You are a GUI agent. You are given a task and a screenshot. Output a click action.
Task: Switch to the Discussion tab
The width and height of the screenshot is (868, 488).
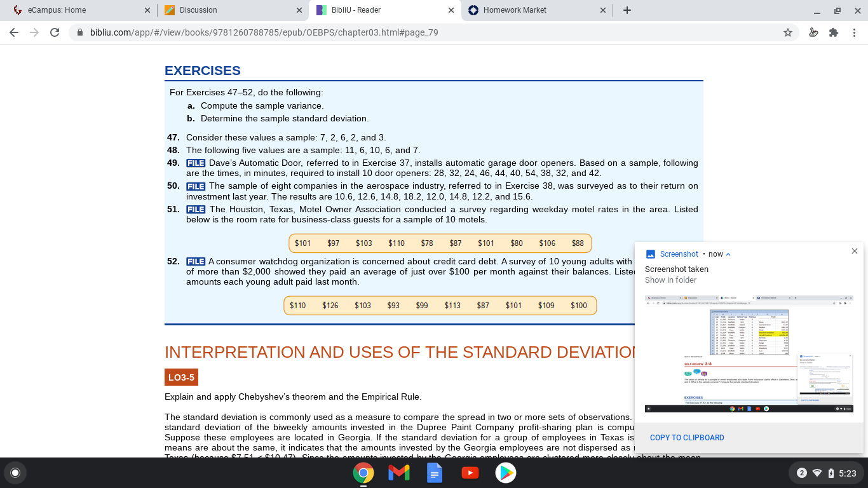pyautogui.click(x=232, y=10)
